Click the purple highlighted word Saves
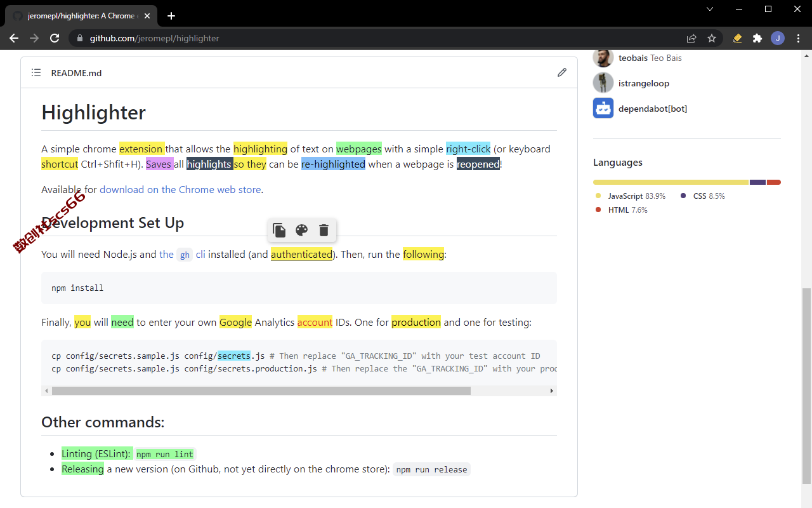 [x=159, y=164]
